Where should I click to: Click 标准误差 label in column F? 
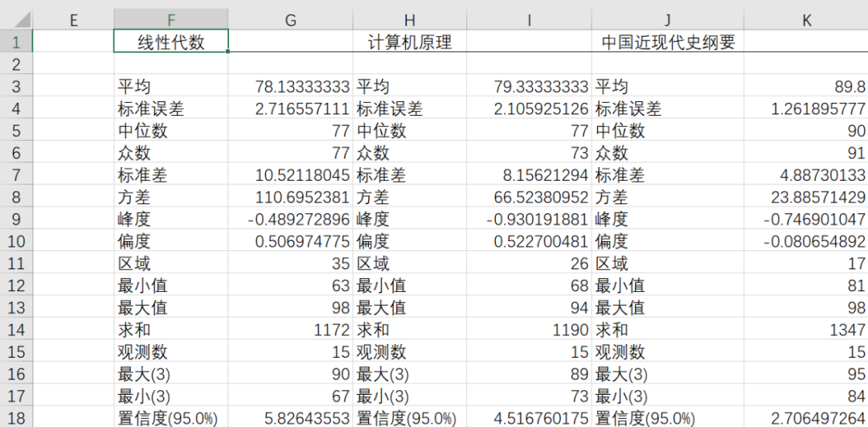[x=150, y=109]
